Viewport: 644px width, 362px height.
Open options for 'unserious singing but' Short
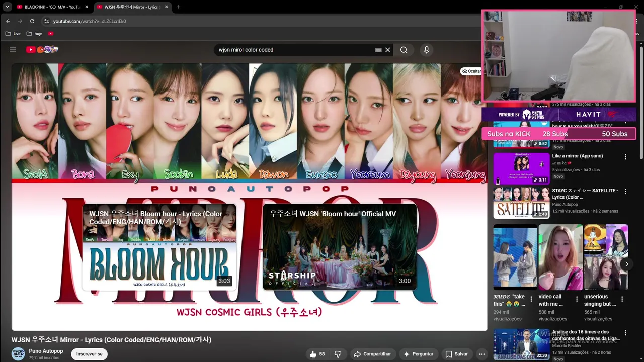click(x=622, y=299)
